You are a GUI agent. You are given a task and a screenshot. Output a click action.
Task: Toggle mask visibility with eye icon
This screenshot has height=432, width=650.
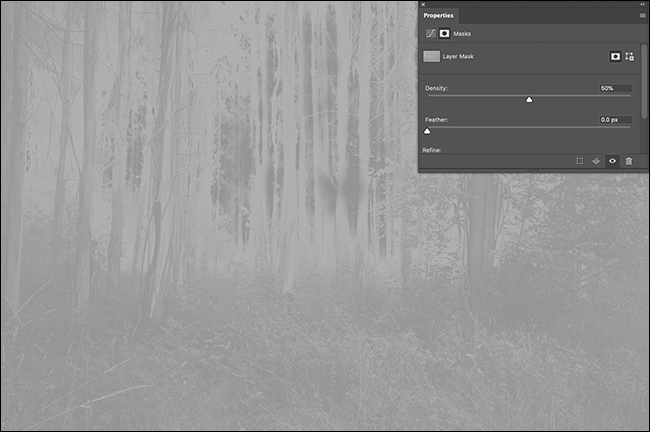(x=612, y=161)
